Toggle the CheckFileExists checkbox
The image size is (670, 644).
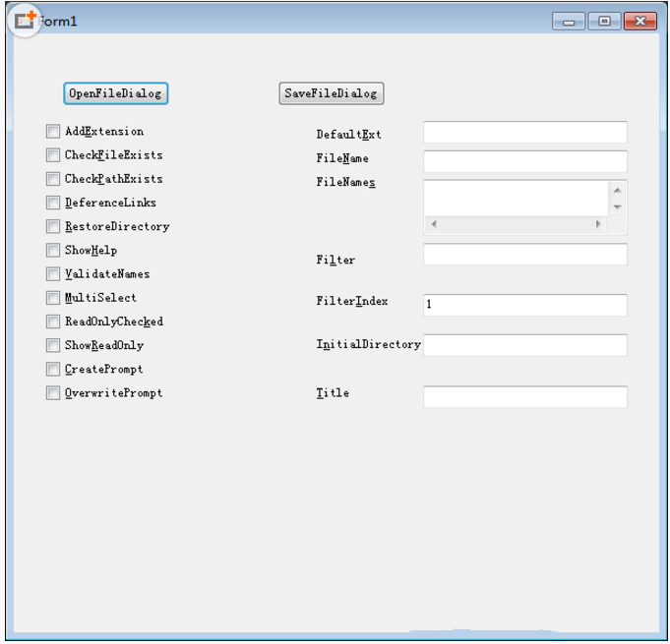(53, 155)
